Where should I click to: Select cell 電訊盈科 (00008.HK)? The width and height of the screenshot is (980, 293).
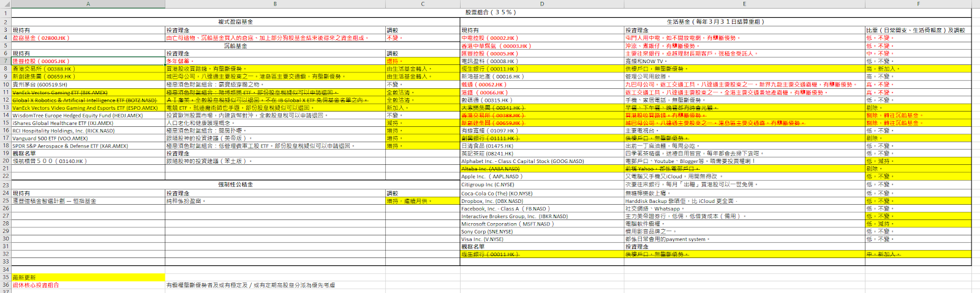pos(542,61)
